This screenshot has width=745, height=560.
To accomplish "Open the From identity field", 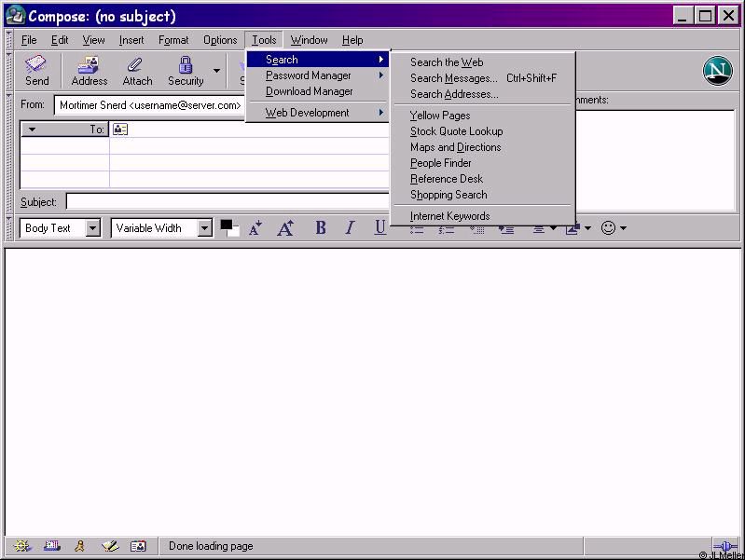I will (150, 105).
